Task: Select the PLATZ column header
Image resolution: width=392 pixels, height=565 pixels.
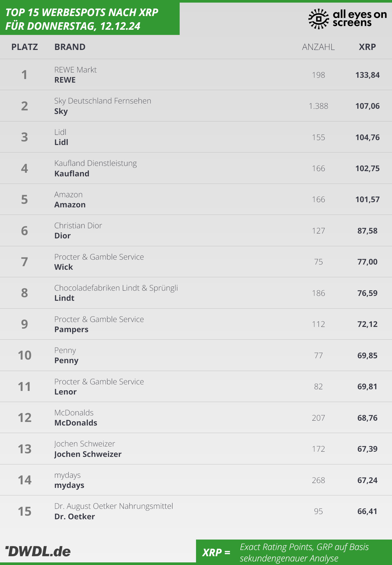Action: (x=24, y=47)
